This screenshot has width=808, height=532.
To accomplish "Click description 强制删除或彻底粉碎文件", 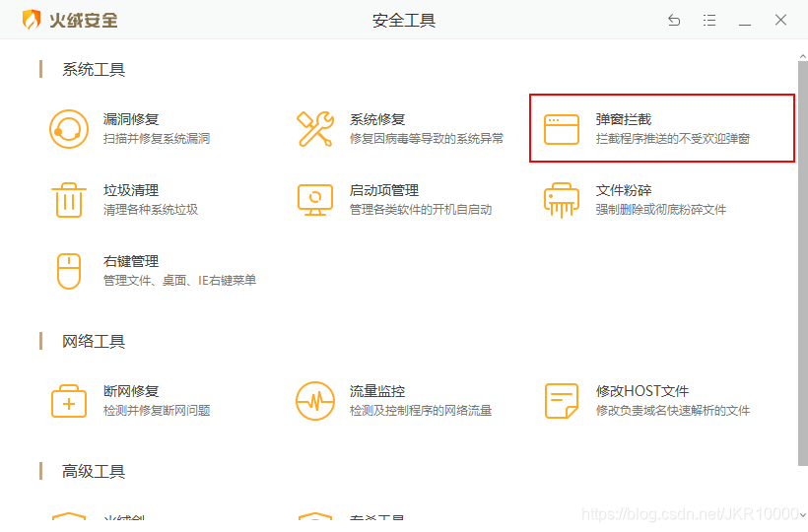I will click(661, 210).
